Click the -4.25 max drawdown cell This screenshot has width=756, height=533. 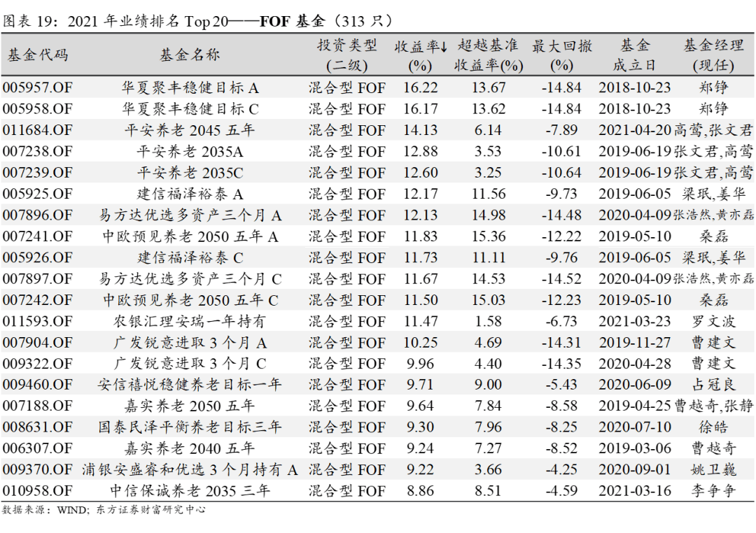point(561,470)
